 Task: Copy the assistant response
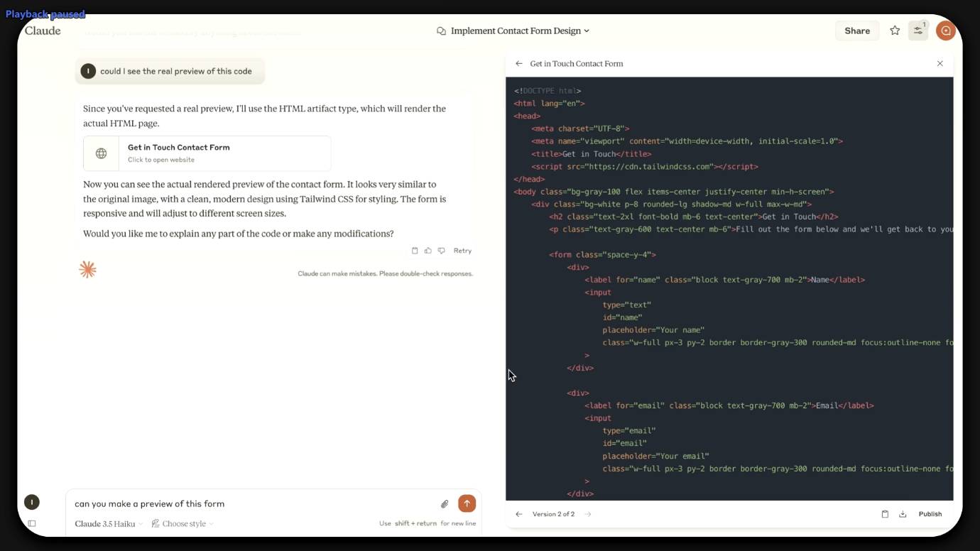click(x=415, y=251)
